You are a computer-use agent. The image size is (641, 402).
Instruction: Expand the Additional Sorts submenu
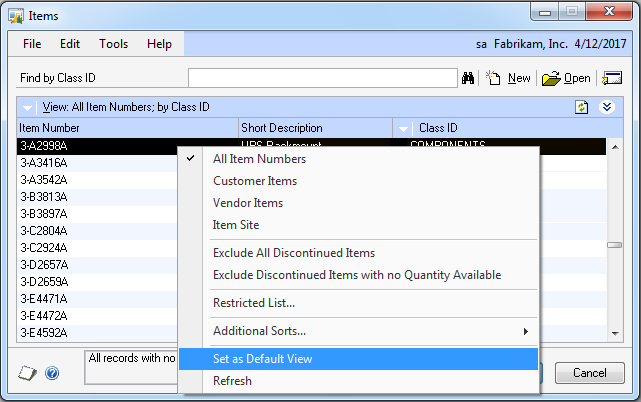tap(526, 331)
